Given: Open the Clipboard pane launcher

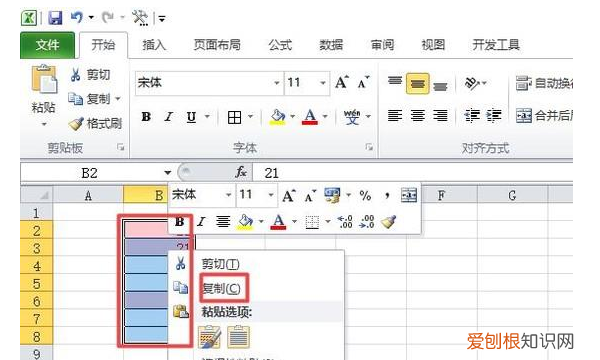Looking at the screenshot, I should (121, 147).
